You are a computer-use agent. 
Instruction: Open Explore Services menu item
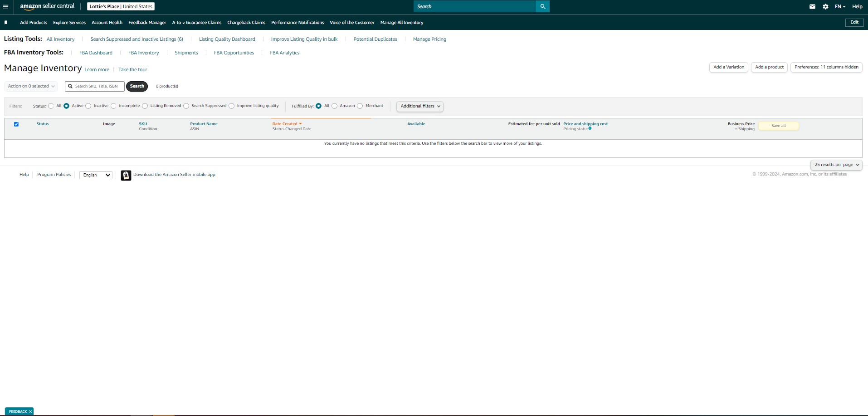69,22
